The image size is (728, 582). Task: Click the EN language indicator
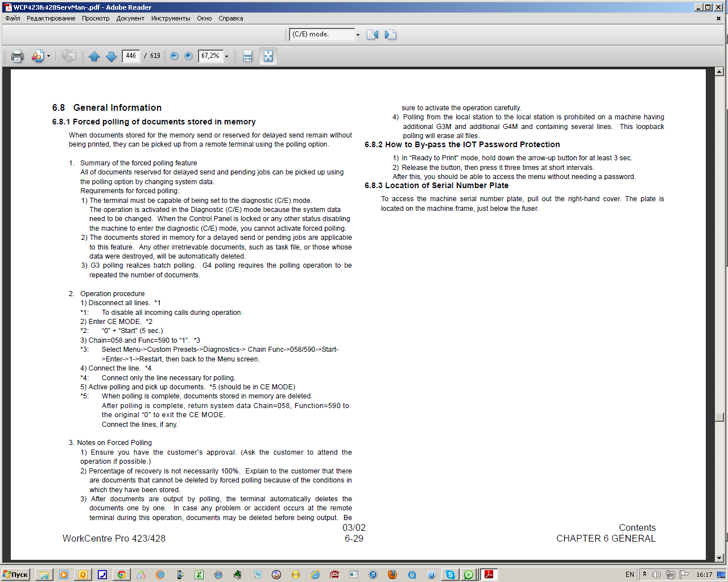point(630,575)
